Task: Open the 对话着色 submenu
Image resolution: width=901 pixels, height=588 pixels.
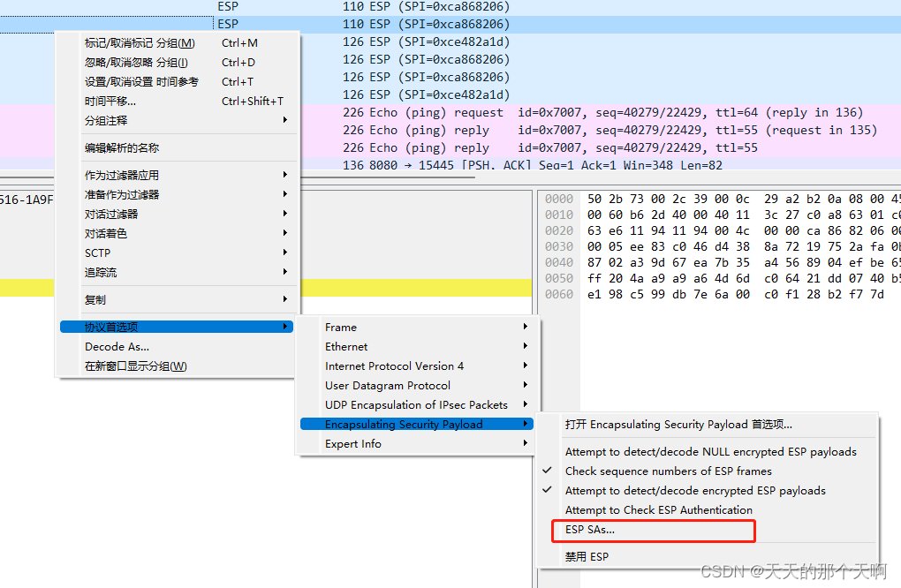Action: click(x=106, y=234)
